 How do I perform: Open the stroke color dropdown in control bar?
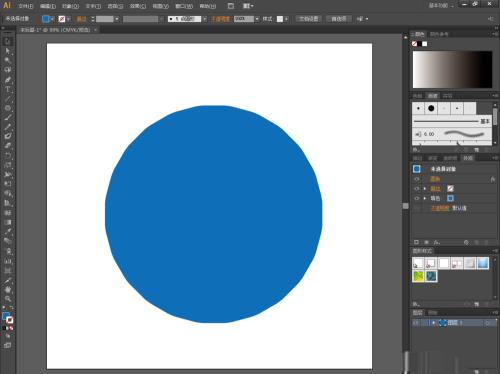click(x=68, y=19)
